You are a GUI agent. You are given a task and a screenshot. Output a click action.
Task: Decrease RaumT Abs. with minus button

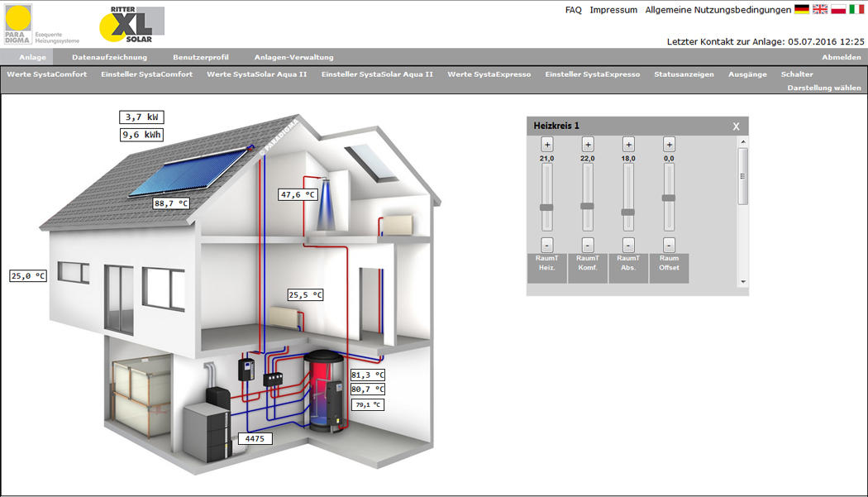[628, 245]
